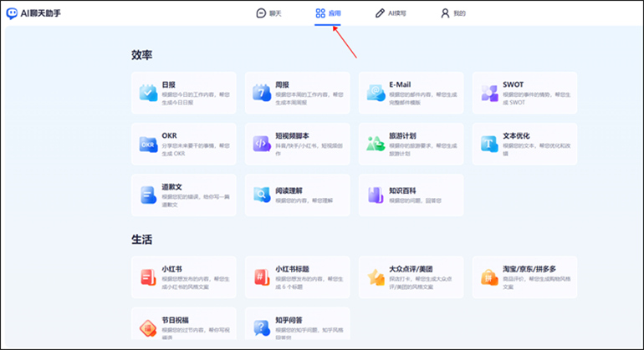Click the SWOT card description text

coord(536,99)
